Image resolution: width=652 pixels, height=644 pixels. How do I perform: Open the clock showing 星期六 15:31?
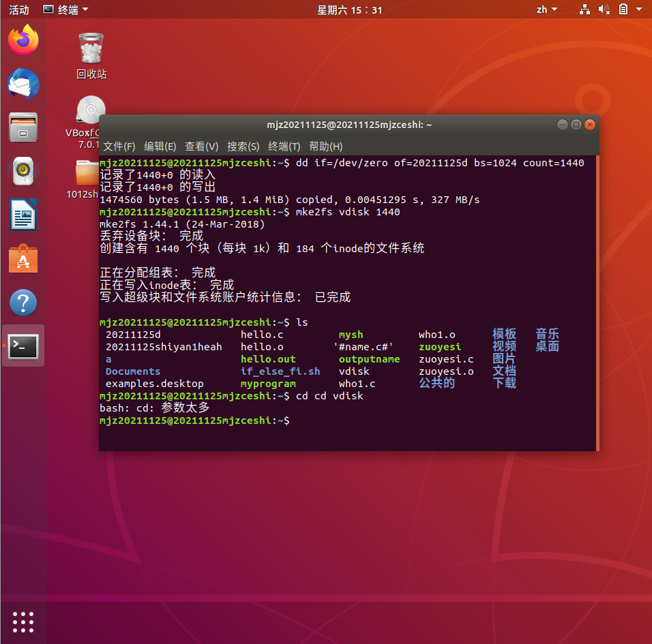349,10
